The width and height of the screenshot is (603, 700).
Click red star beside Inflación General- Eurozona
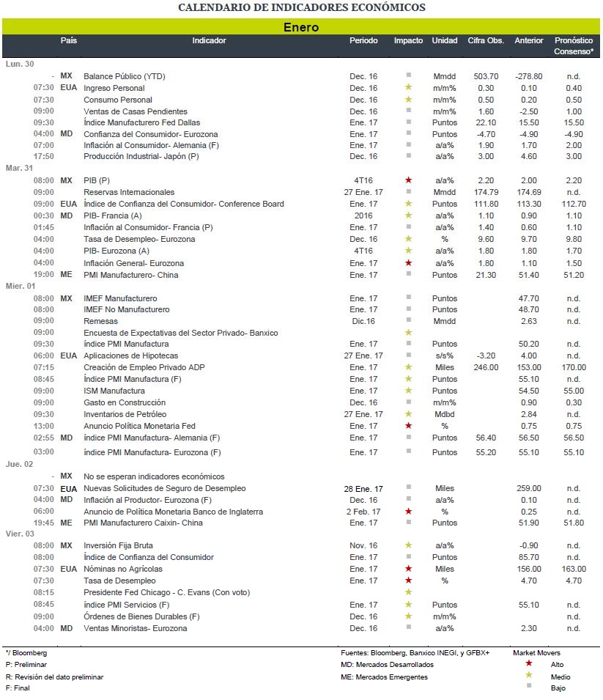click(x=408, y=262)
